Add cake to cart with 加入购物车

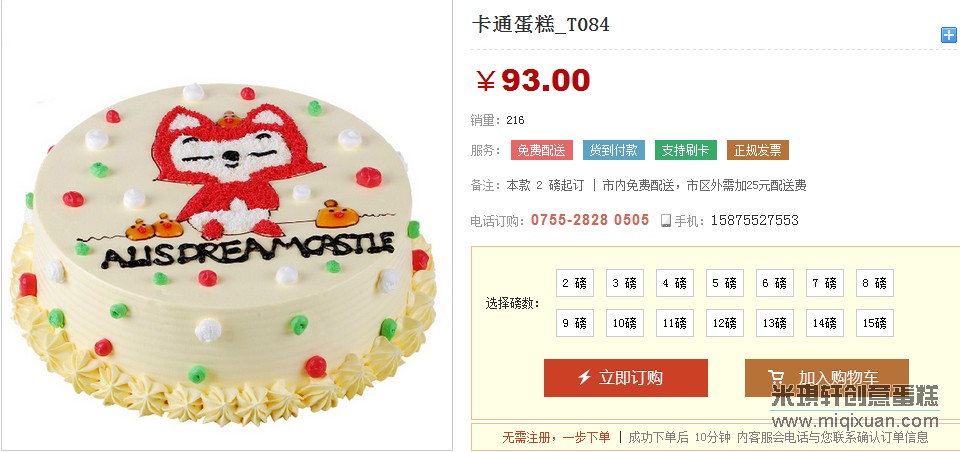click(827, 378)
